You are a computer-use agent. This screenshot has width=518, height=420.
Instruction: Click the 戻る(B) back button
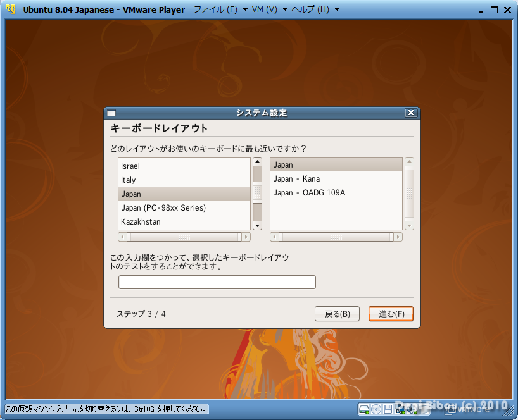(x=337, y=314)
